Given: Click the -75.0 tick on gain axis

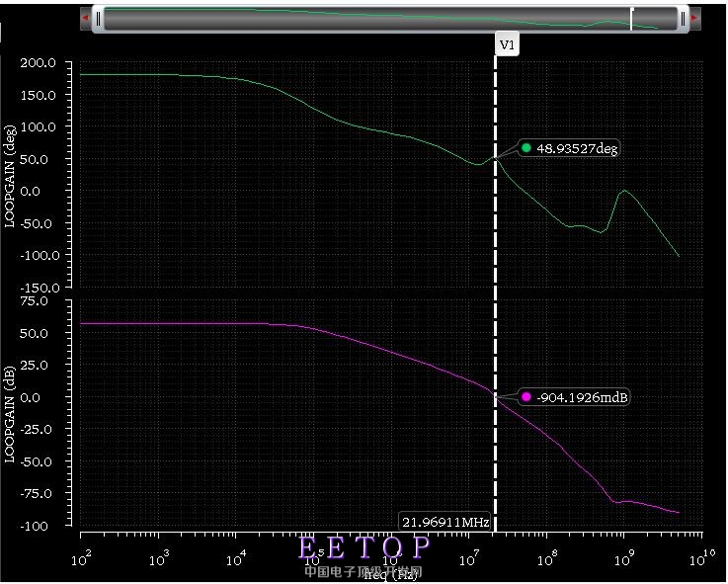Looking at the screenshot, I should point(36,493).
